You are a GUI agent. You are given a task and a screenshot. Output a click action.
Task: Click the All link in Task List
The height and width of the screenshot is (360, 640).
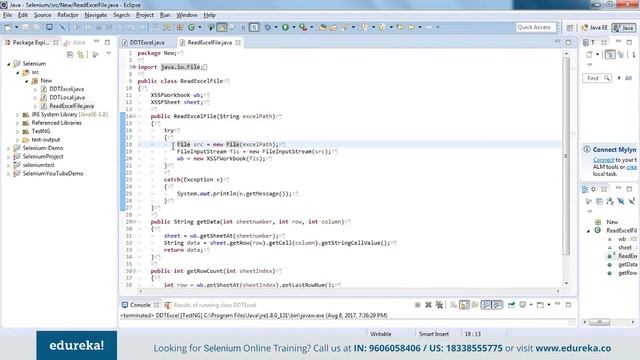pos(628,78)
